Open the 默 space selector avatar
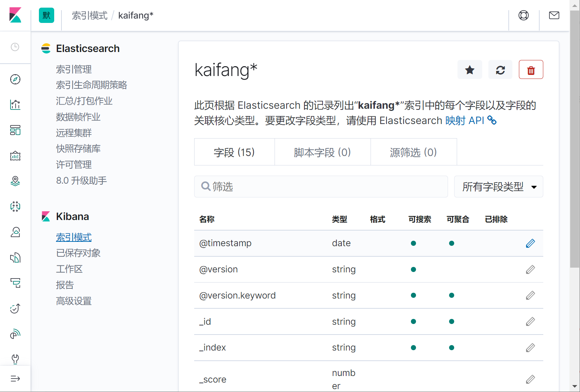580x392 pixels. coord(47,15)
